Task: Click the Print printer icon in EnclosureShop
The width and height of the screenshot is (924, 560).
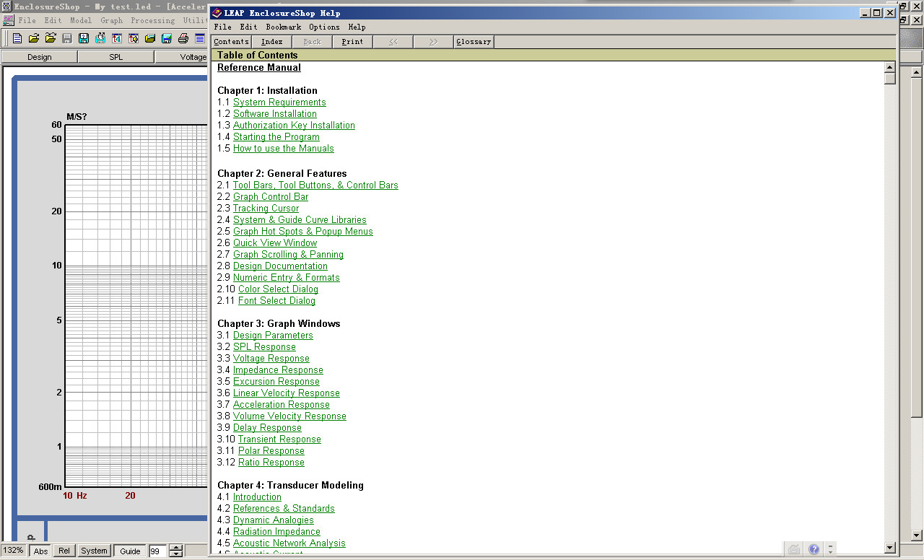Action: [x=183, y=38]
